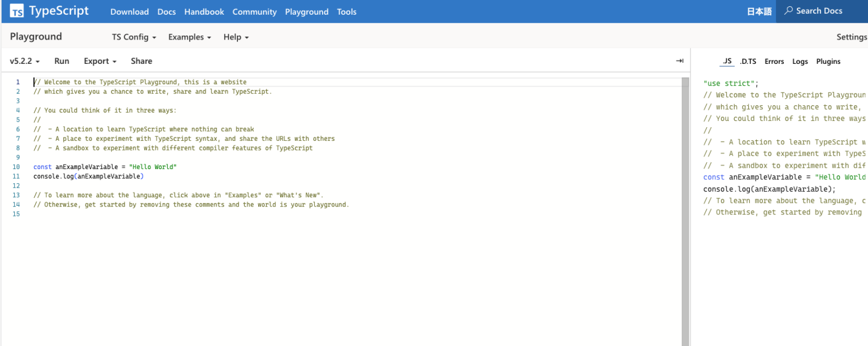Open the Export dropdown
This screenshot has height=346, width=868.
point(100,61)
